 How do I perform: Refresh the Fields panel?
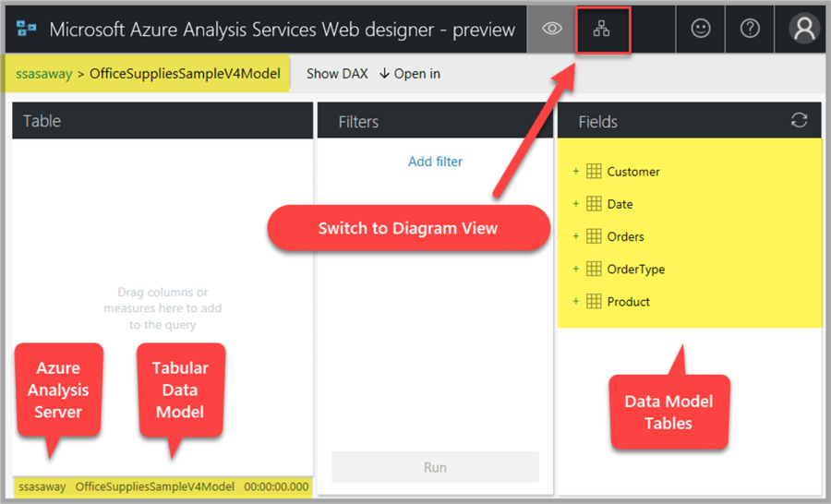(800, 120)
